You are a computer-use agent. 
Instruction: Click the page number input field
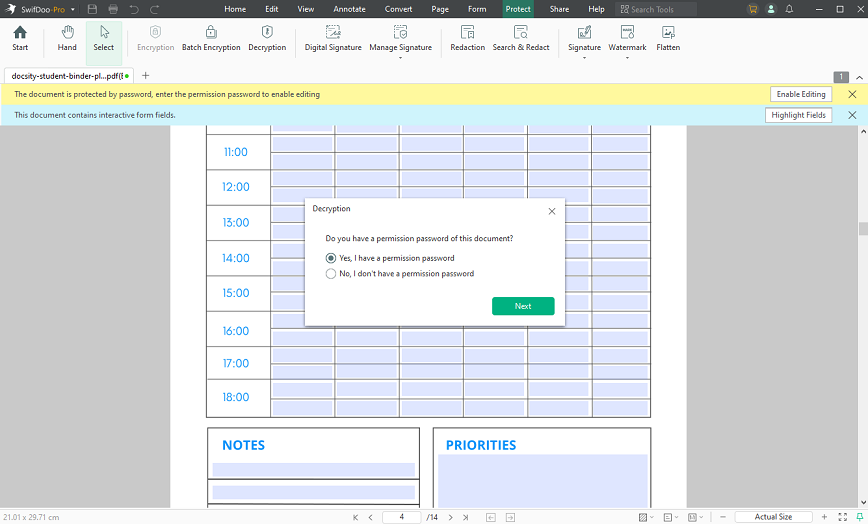pyautogui.click(x=401, y=517)
